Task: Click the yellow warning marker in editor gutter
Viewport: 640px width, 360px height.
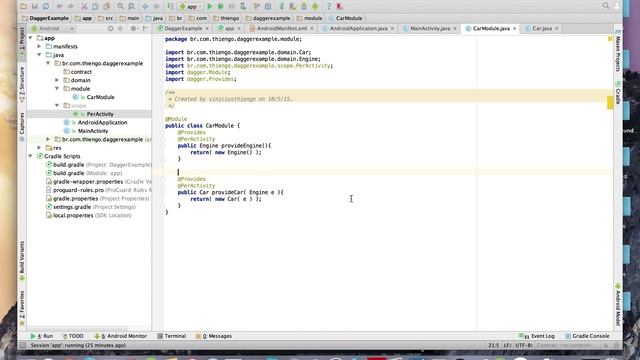Action: [610, 102]
